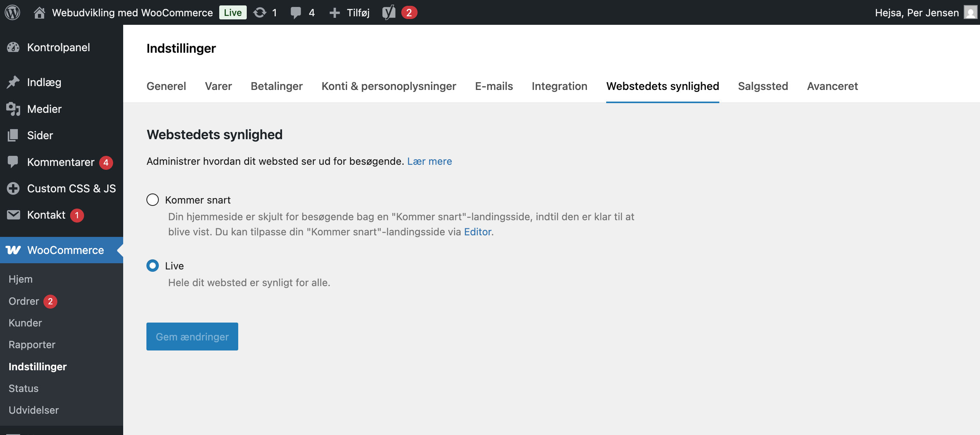Open Ordrer in the WooCommerce submenu
Viewport: 980px width, 435px height.
click(x=24, y=301)
